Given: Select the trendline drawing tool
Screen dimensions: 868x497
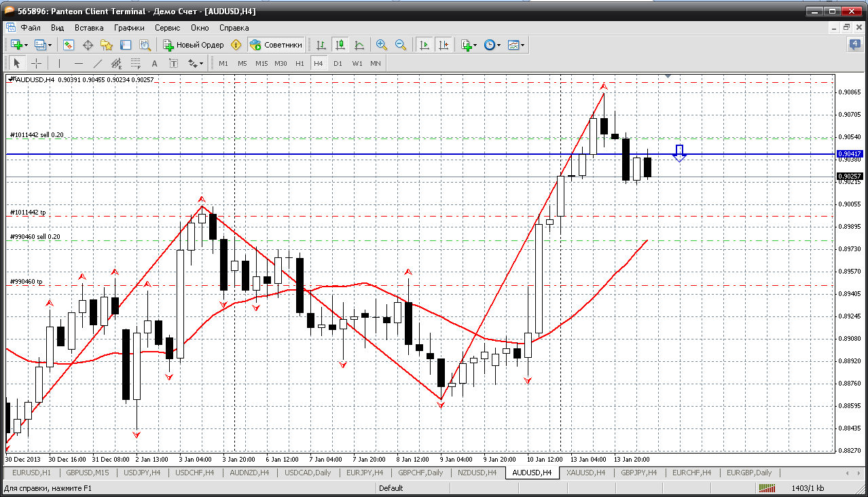Looking at the screenshot, I should (x=97, y=63).
